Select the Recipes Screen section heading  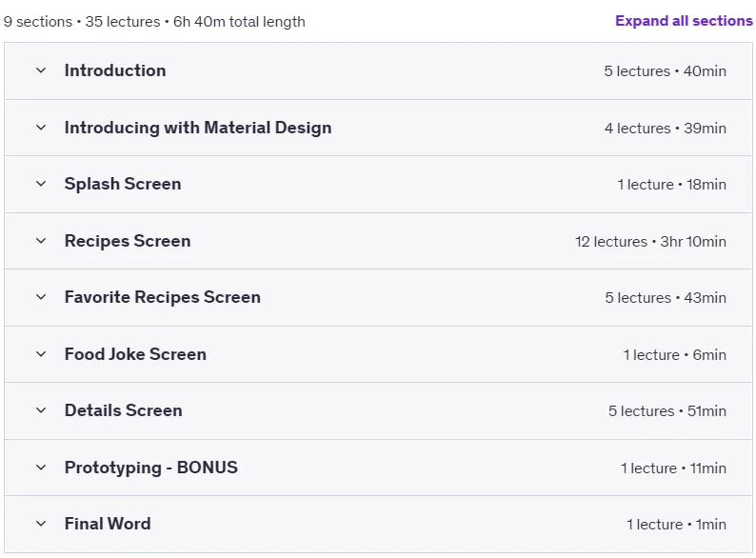128,241
